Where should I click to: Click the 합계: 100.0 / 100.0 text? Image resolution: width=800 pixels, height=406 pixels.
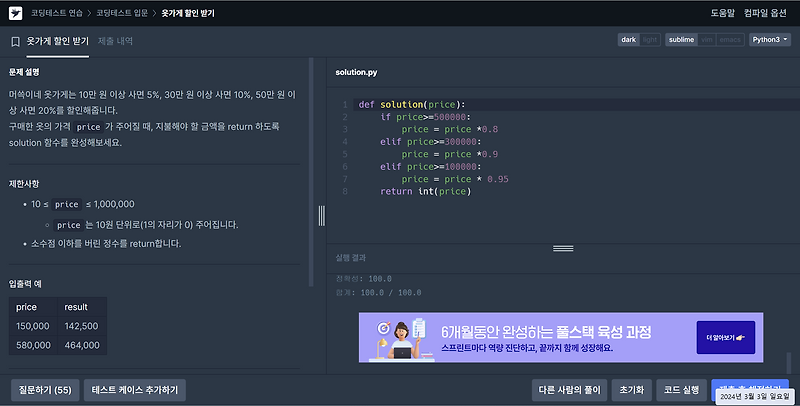pyautogui.click(x=379, y=293)
